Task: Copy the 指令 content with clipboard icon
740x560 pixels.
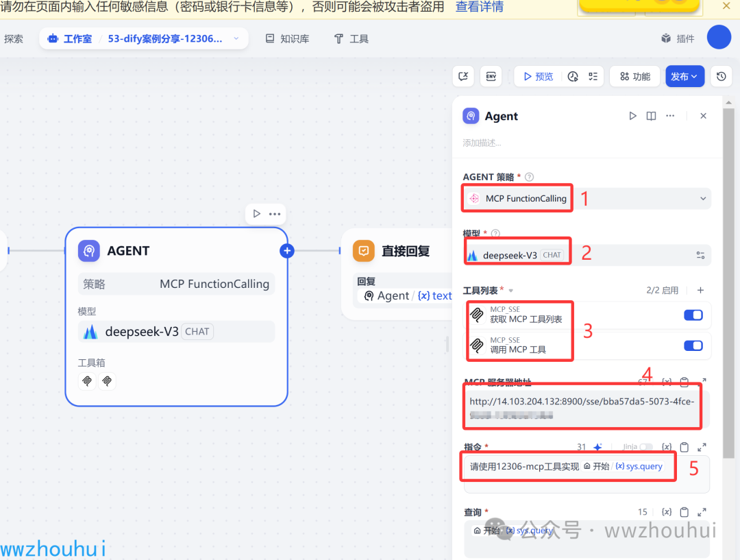Action: coord(684,447)
